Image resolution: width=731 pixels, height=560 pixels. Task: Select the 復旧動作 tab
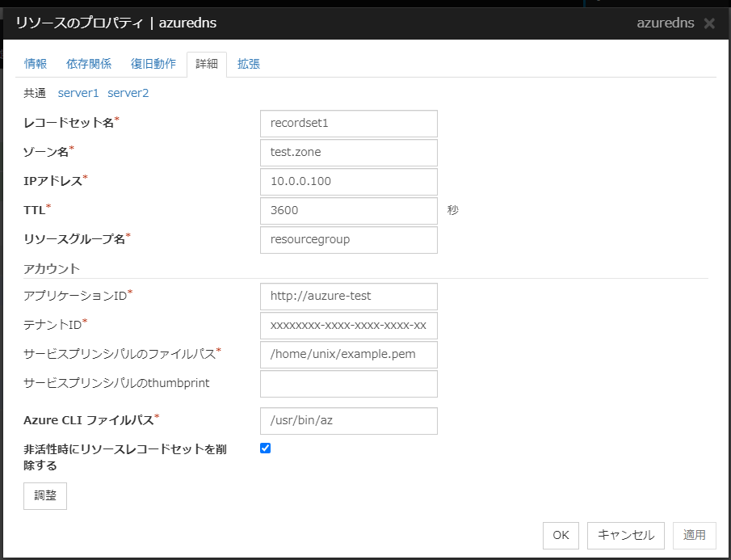click(153, 65)
